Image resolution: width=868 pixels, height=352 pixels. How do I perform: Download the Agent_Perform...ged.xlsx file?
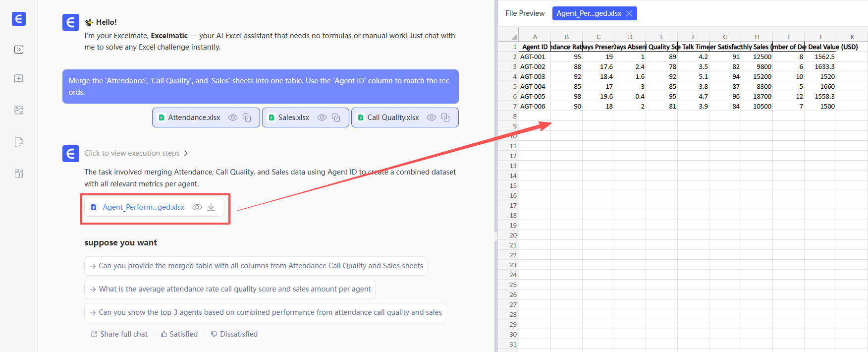211,207
